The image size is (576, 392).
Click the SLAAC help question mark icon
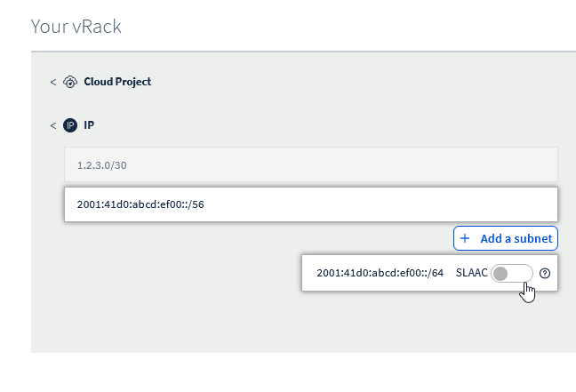[x=545, y=274]
